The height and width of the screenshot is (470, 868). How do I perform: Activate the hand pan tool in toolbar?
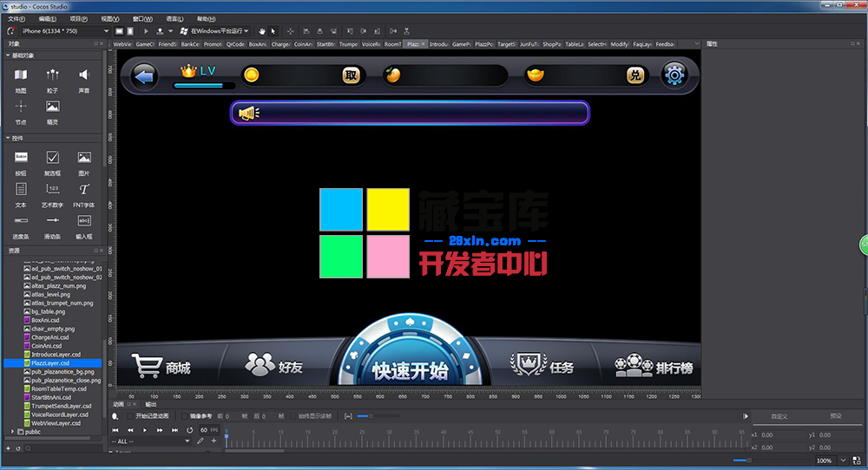click(x=262, y=31)
